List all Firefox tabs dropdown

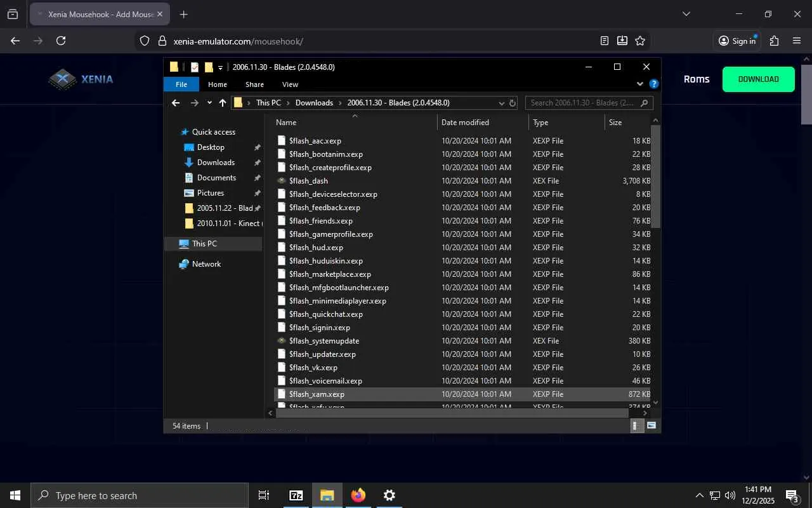(x=686, y=14)
